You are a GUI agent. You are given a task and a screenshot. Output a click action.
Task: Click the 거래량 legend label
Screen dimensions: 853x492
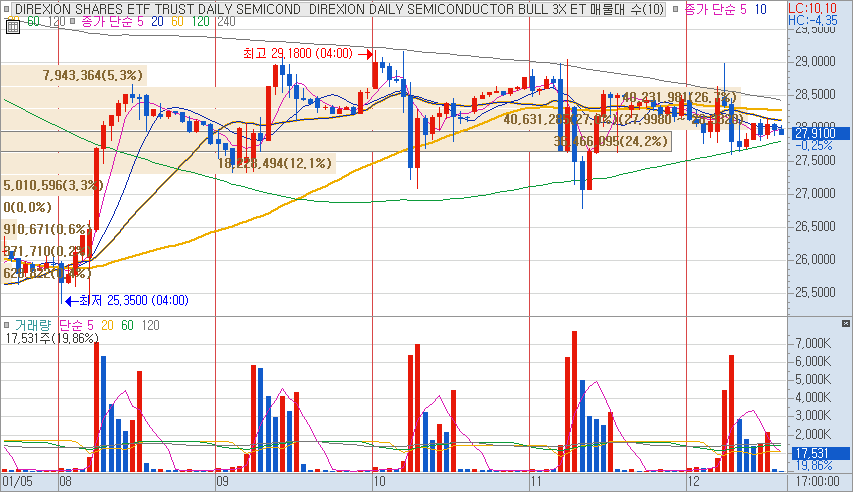(x=33, y=325)
